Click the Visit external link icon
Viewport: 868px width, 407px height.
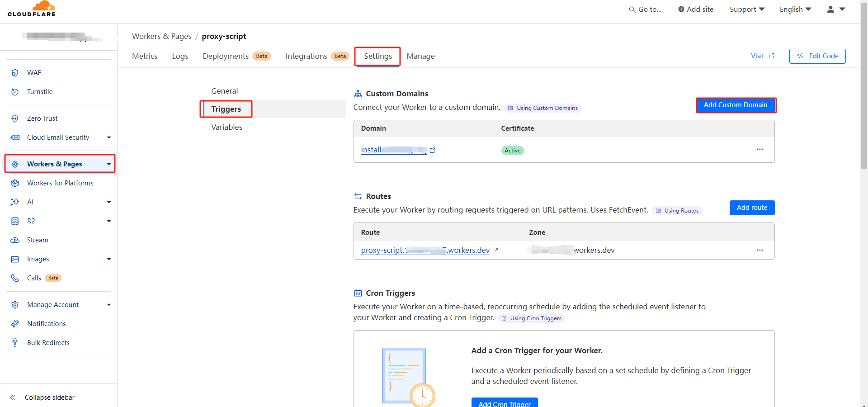(771, 56)
